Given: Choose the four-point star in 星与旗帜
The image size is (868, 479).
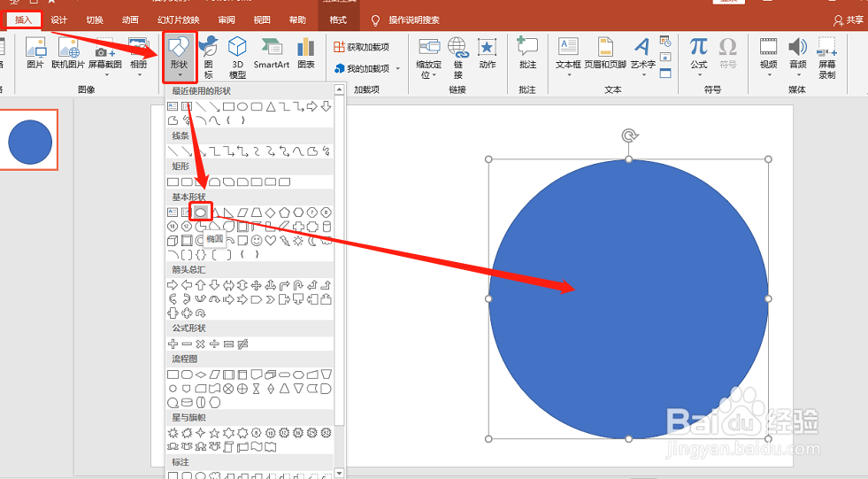Looking at the screenshot, I should pyautogui.click(x=200, y=433).
